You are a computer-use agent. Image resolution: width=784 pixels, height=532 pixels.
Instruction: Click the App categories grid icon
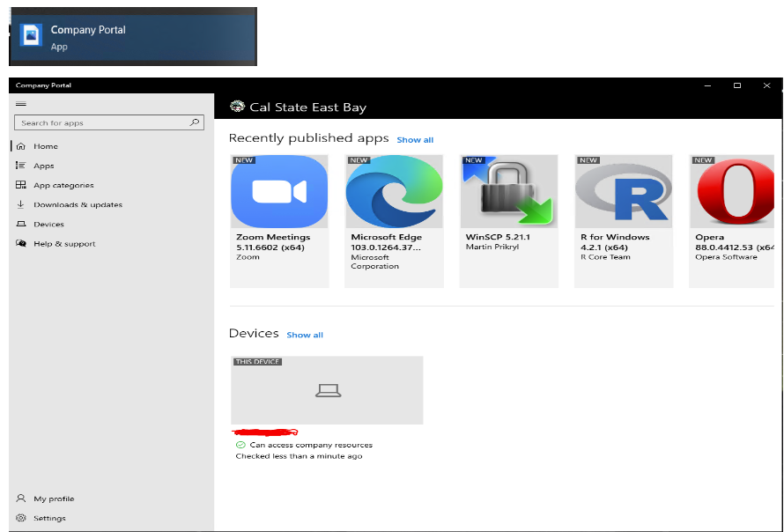(20, 185)
